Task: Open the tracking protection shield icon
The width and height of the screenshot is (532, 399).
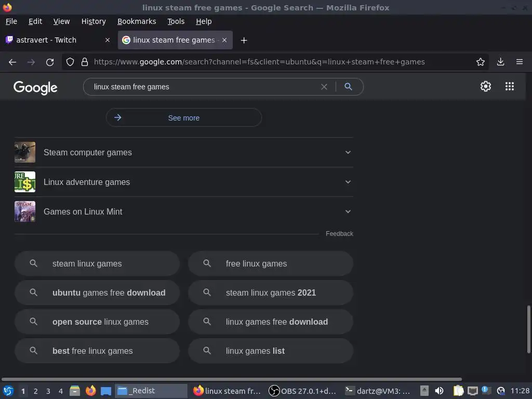Action: point(70,62)
